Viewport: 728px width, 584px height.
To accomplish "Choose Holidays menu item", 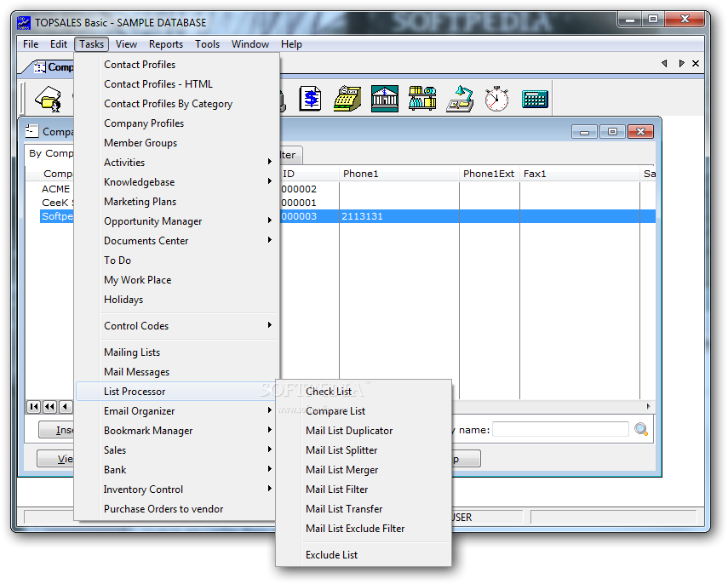I will pyautogui.click(x=177, y=300).
